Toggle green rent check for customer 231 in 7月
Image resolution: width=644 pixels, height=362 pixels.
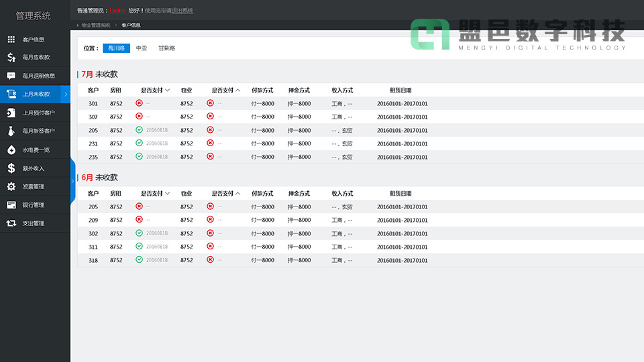click(x=139, y=143)
